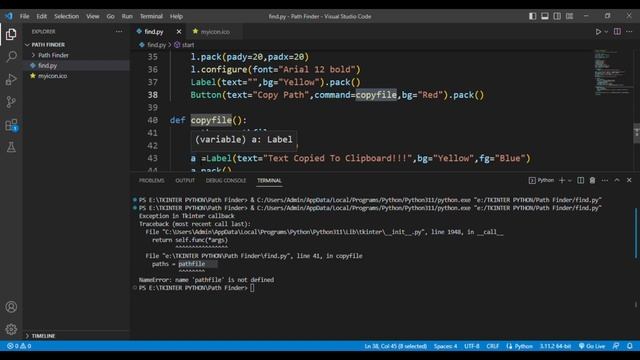The image size is (640, 360).
Task: Change CRLF end of line sequence
Action: pyautogui.click(x=492, y=346)
